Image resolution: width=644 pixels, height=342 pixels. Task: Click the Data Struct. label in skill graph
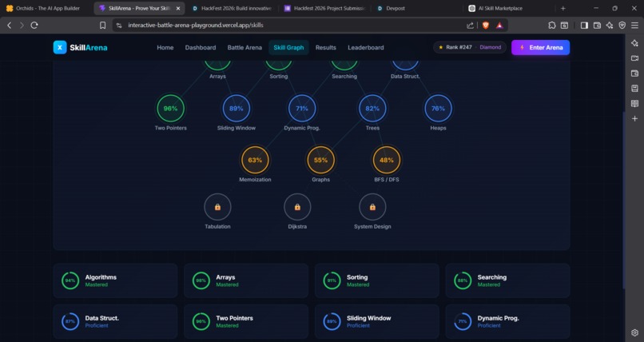(405, 77)
